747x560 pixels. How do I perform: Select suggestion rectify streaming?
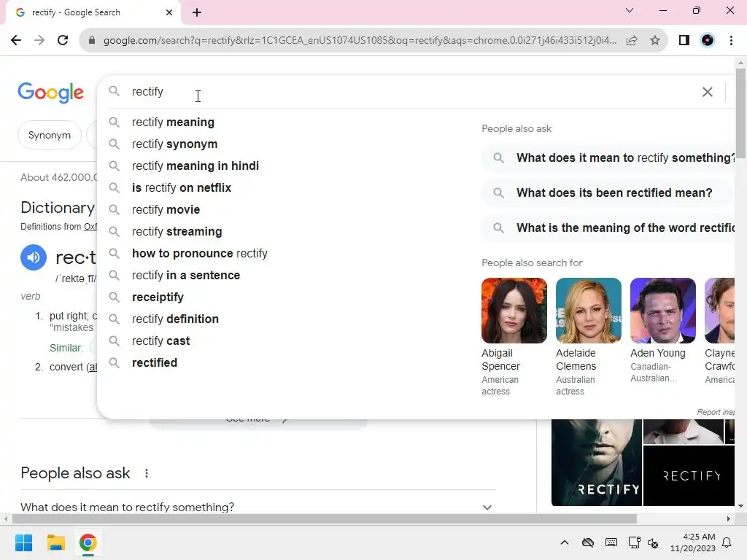coord(177,232)
